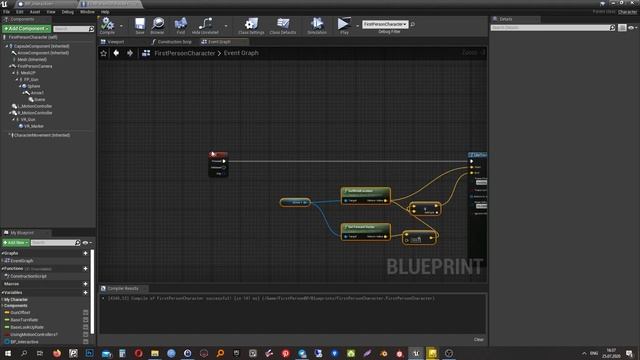Image resolution: width=640 pixels, height=360 pixels.
Task: Toggle GunOffset variable instance-editable eye
Action: (x=86, y=313)
